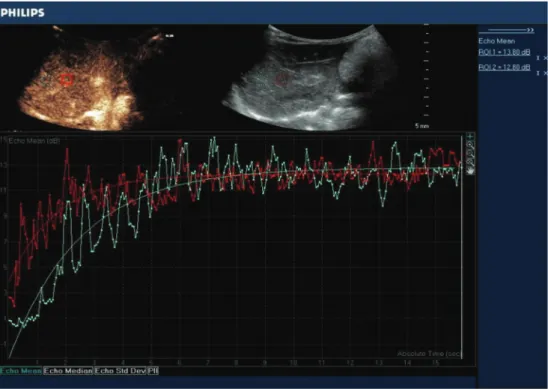Click the Philips logo in the header

[x=22, y=13]
